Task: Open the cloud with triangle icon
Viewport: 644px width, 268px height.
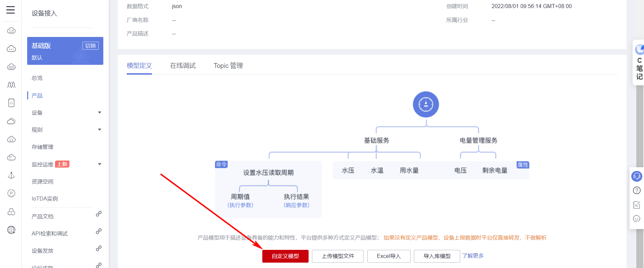Action: (x=11, y=157)
